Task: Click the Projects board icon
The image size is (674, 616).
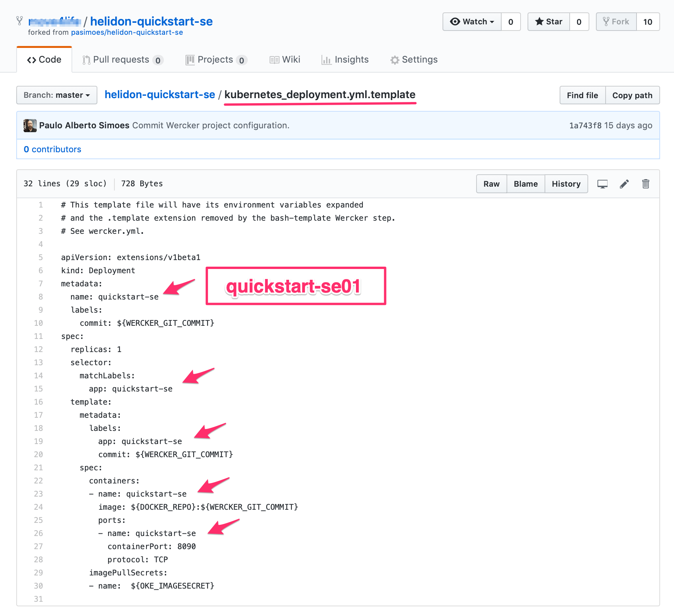Action: tap(190, 60)
